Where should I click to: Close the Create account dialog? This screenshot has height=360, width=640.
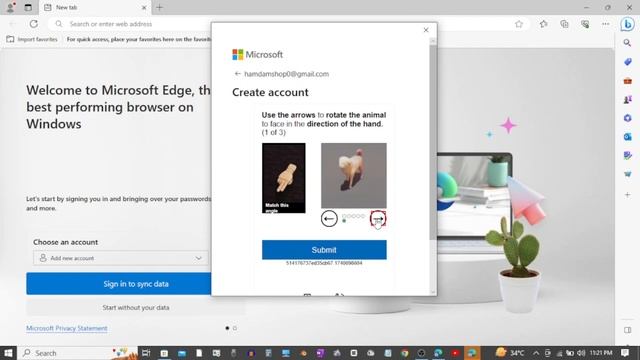coord(426,30)
